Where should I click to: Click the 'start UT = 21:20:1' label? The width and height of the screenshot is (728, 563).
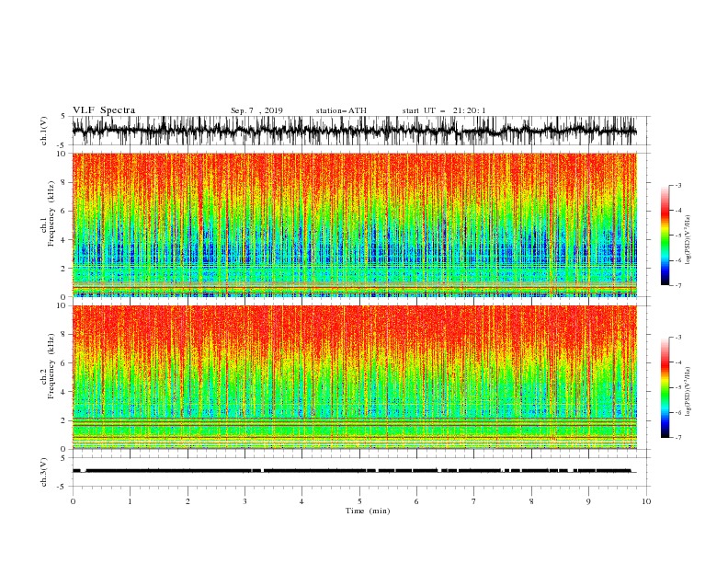pyautogui.click(x=444, y=110)
